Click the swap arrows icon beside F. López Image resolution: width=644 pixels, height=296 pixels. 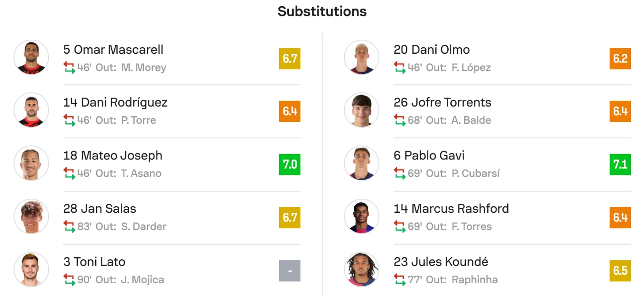tap(400, 67)
